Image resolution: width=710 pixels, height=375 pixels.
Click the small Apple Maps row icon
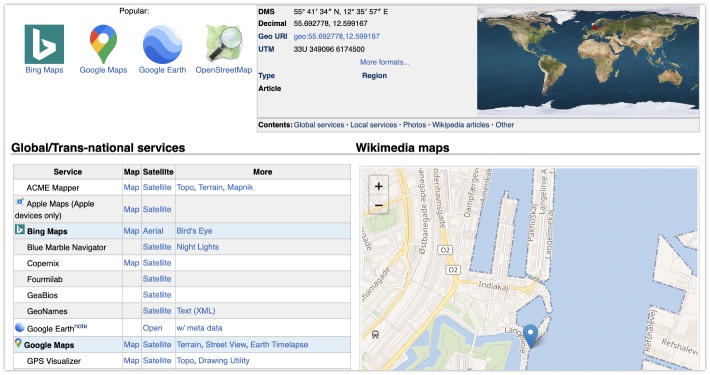(x=20, y=202)
